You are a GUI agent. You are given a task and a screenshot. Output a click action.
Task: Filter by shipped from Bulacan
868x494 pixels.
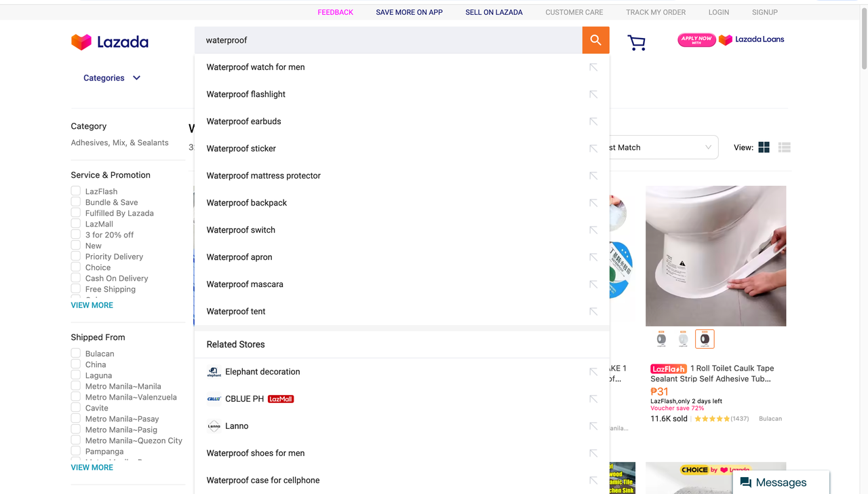coord(76,353)
